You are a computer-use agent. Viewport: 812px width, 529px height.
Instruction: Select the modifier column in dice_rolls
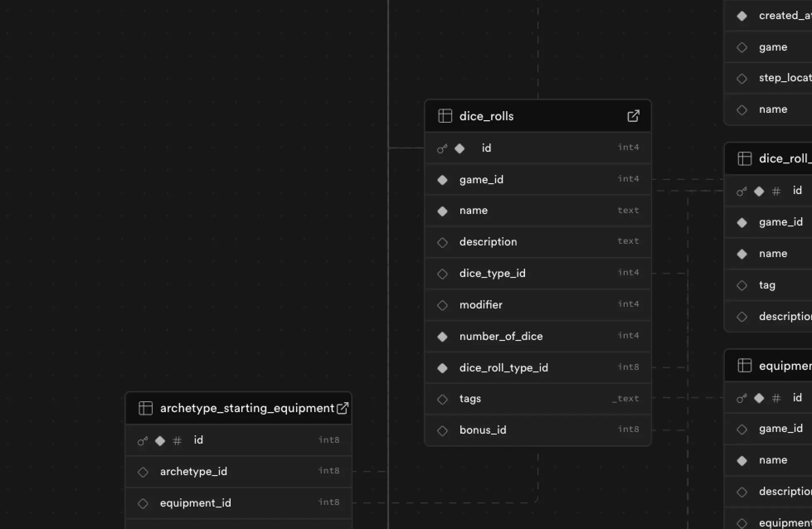[481, 305]
